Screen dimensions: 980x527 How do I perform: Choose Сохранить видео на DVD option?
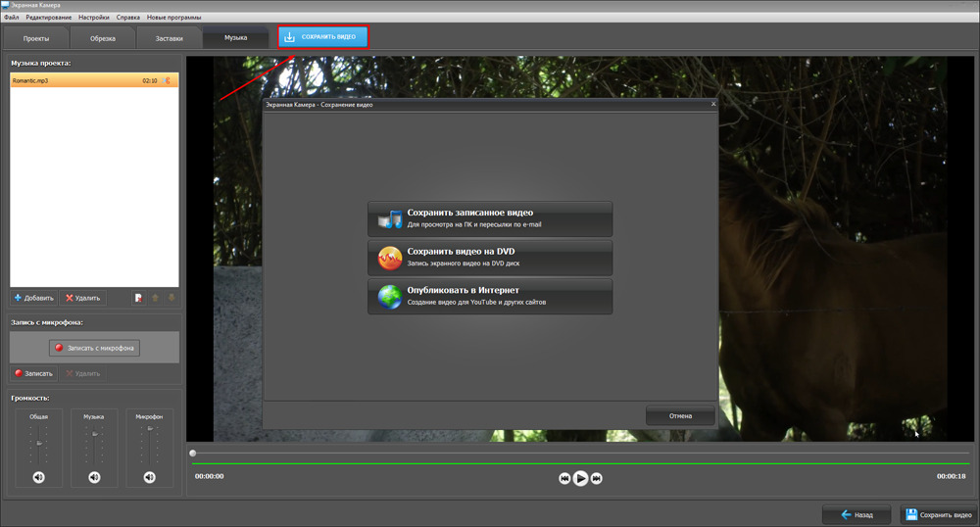490,258
